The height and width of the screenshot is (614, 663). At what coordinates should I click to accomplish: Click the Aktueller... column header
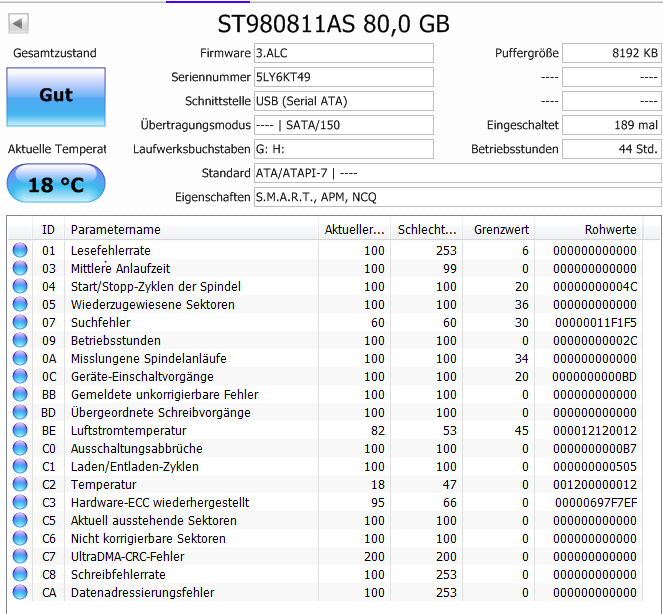pos(354,230)
